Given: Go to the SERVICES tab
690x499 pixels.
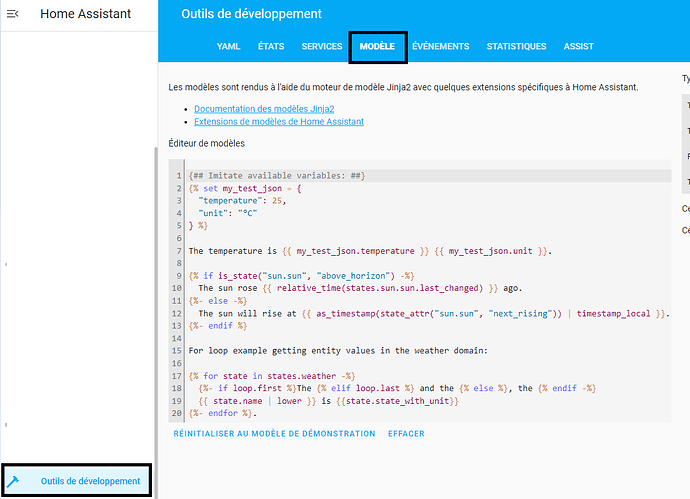Looking at the screenshot, I should point(322,46).
